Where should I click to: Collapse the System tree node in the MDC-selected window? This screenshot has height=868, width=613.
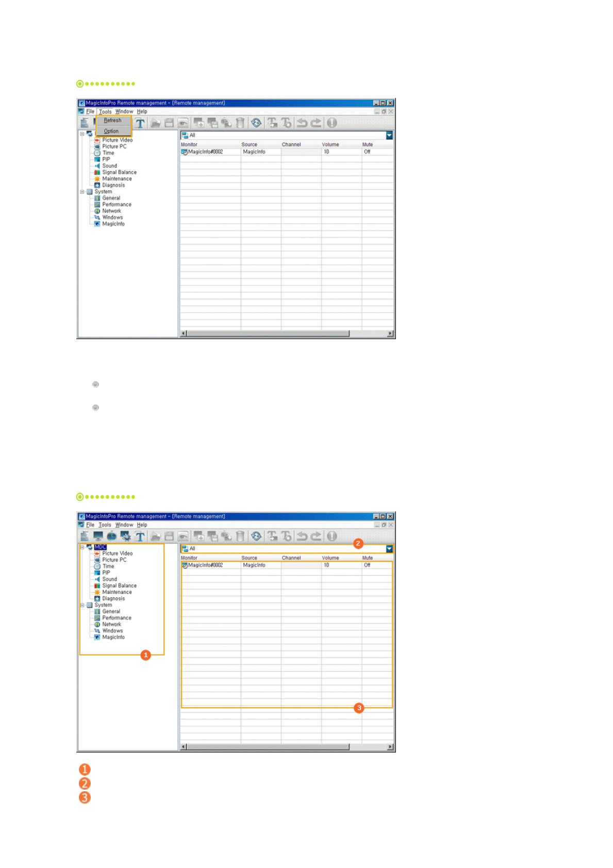82,605
